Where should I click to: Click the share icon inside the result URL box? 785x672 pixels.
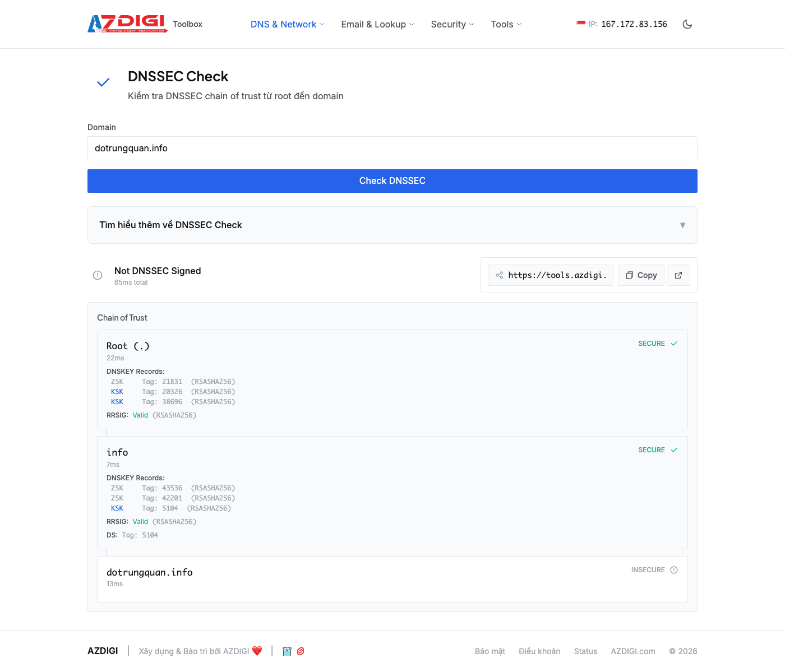[499, 275]
